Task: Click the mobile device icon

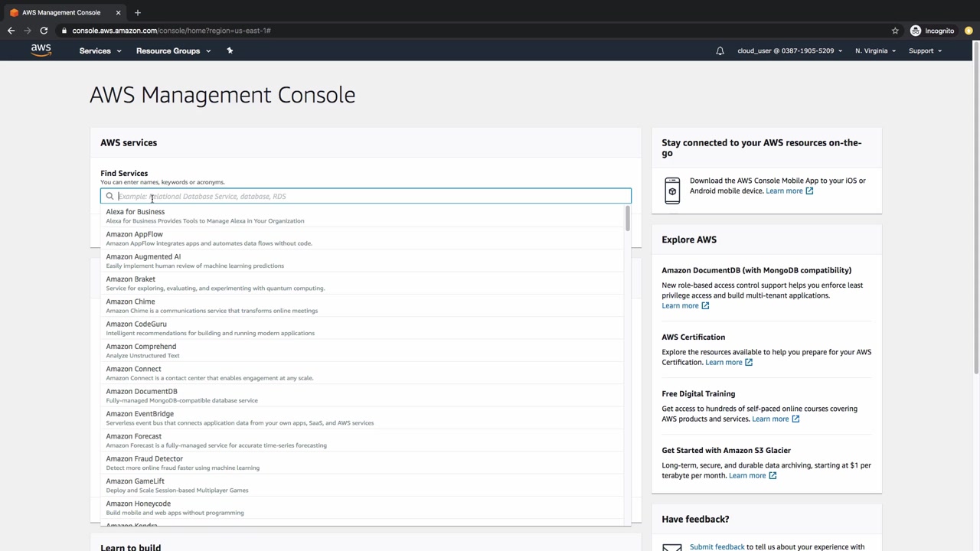Action: pos(672,191)
